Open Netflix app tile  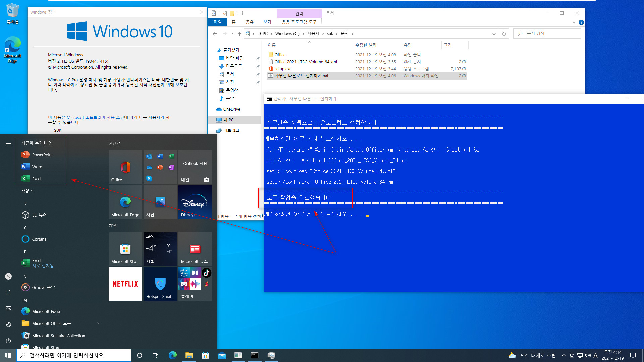(125, 283)
